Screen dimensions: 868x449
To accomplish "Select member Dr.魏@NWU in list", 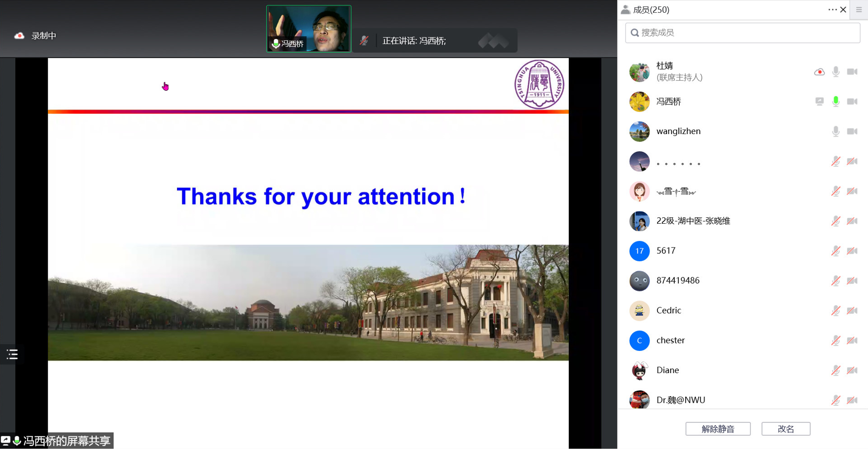I will (x=680, y=400).
